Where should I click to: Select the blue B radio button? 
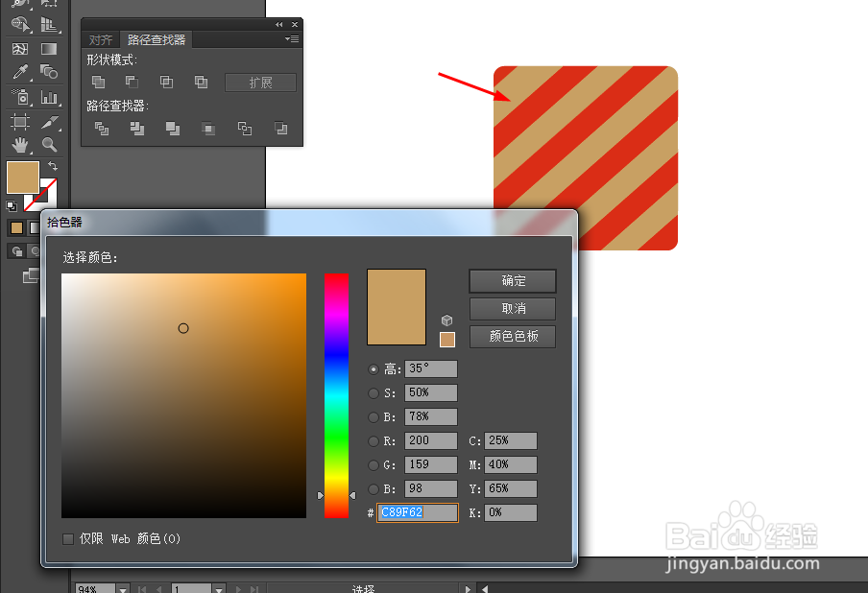(x=374, y=489)
